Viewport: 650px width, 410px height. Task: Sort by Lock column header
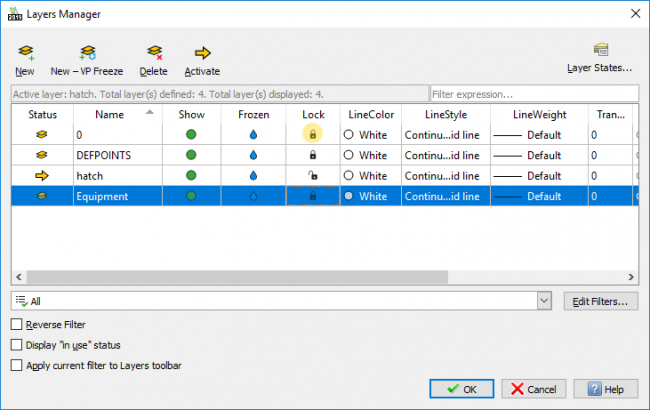313,114
